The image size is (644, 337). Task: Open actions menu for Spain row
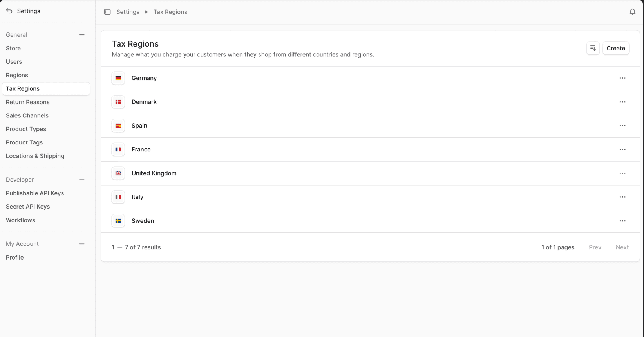coord(622,126)
